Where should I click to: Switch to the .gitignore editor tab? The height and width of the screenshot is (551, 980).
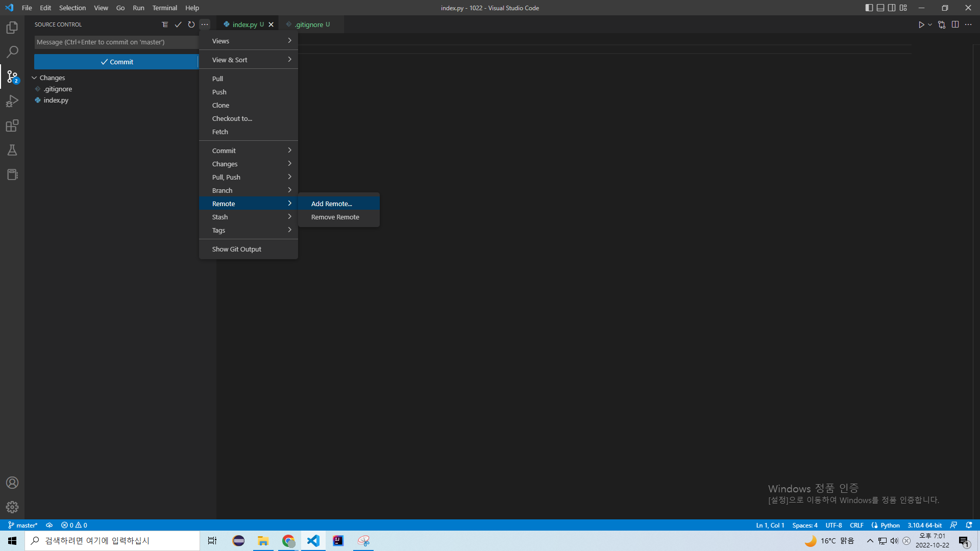tap(311, 24)
